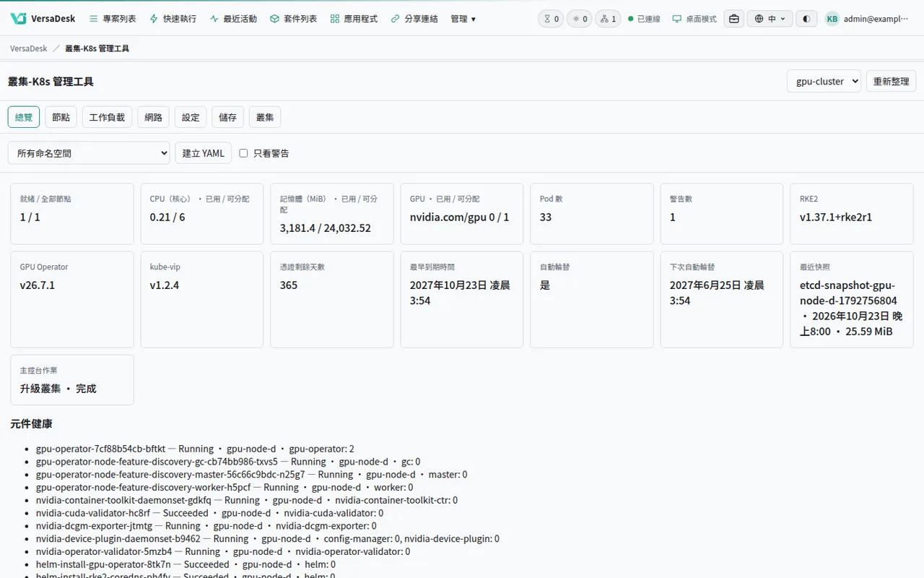This screenshot has width=924, height=578.
Task: Click the nvidia-dcgm-exporter-jtmtg row
Action: pyautogui.click(x=206, y=526)
